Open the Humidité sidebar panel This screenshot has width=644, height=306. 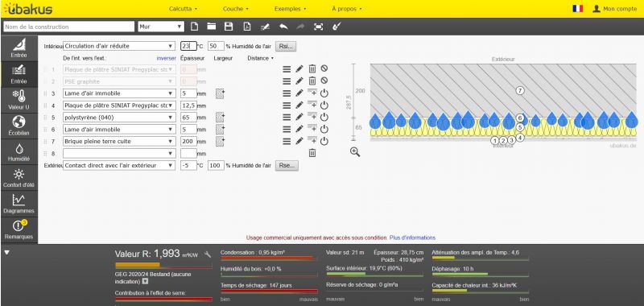pyautogui.click(x=19, y=152)
